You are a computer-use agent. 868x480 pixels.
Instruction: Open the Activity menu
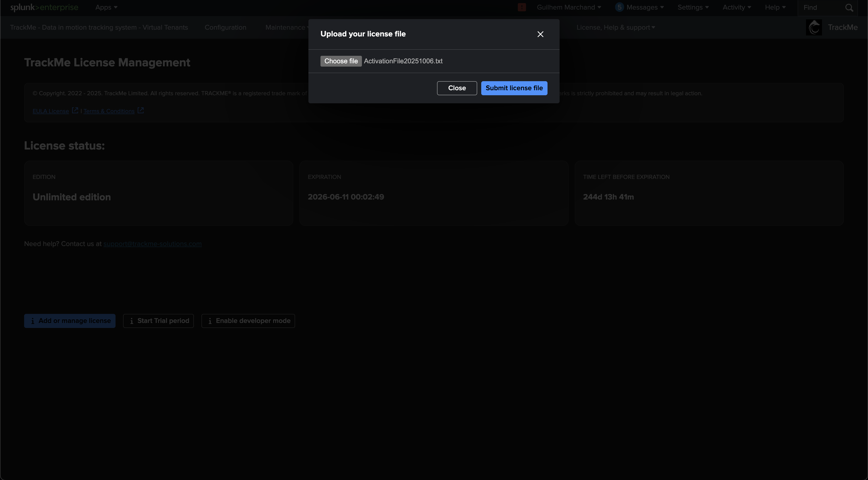736,8
